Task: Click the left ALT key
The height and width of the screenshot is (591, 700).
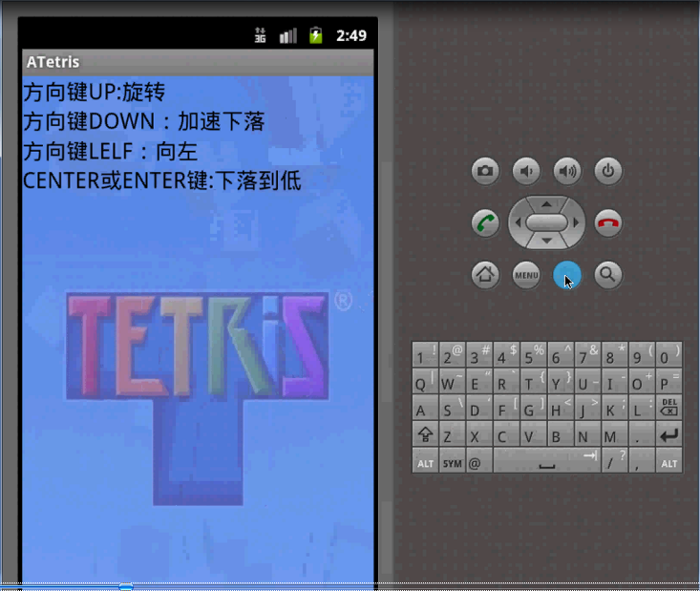Action: [425, 460]
